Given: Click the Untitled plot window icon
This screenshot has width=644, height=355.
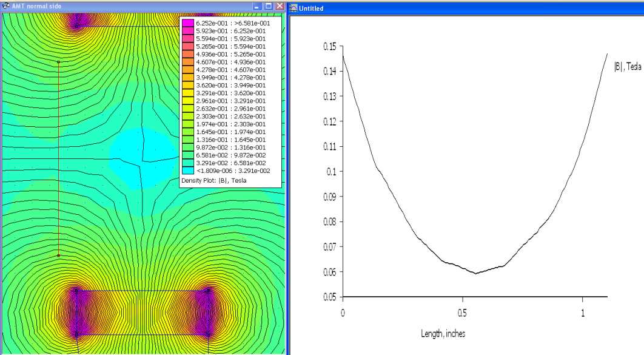Looking at the screenshot, I should [293, 8].
